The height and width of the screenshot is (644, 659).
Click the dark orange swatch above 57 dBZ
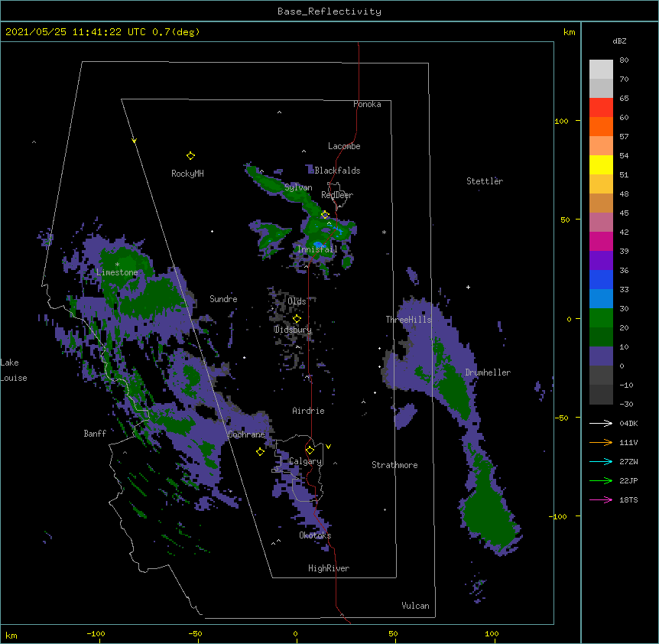point(601,126)
